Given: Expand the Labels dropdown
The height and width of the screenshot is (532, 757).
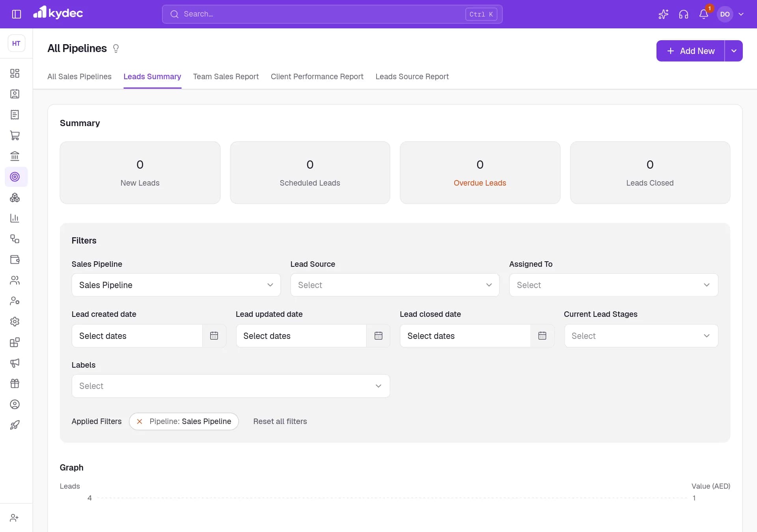Looking at the screenshot, I should pos(231,386).
